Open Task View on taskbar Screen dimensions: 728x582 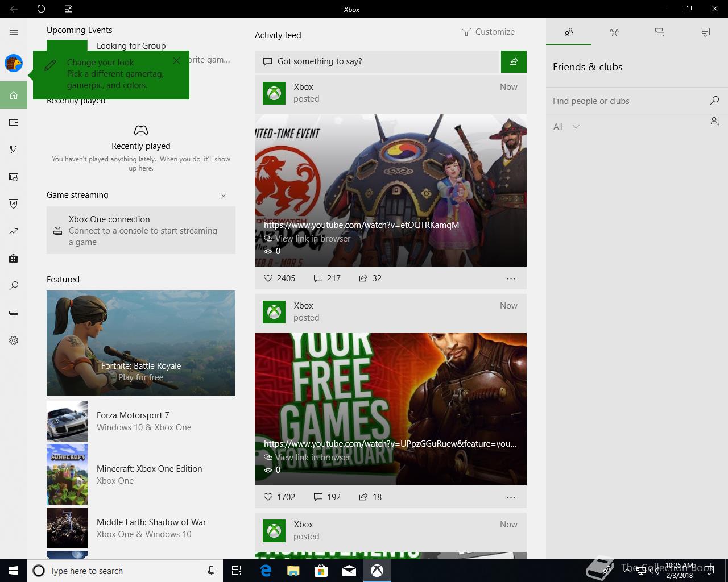[x=237, y=571]
